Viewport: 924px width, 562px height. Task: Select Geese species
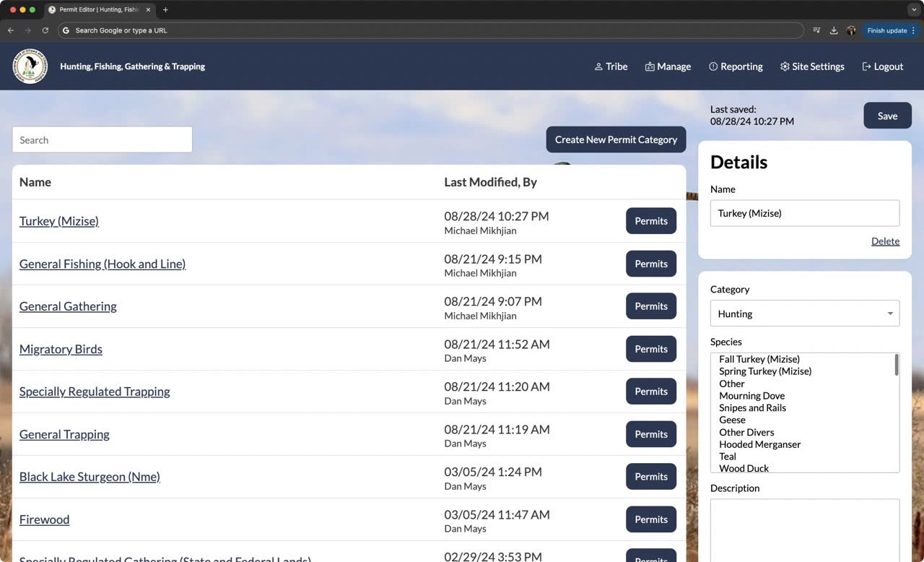[732, 420]
